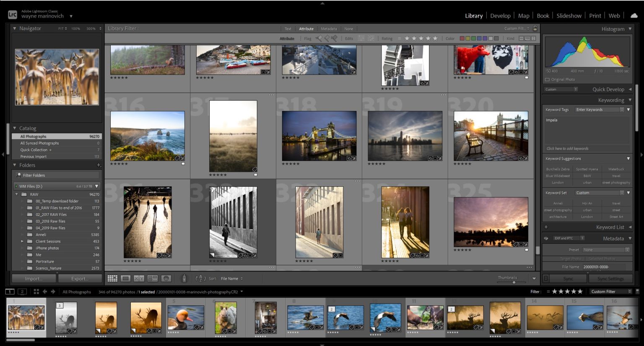Switch to Loupe view
Screen dimensions: 644x346
(x=126, y=278)
